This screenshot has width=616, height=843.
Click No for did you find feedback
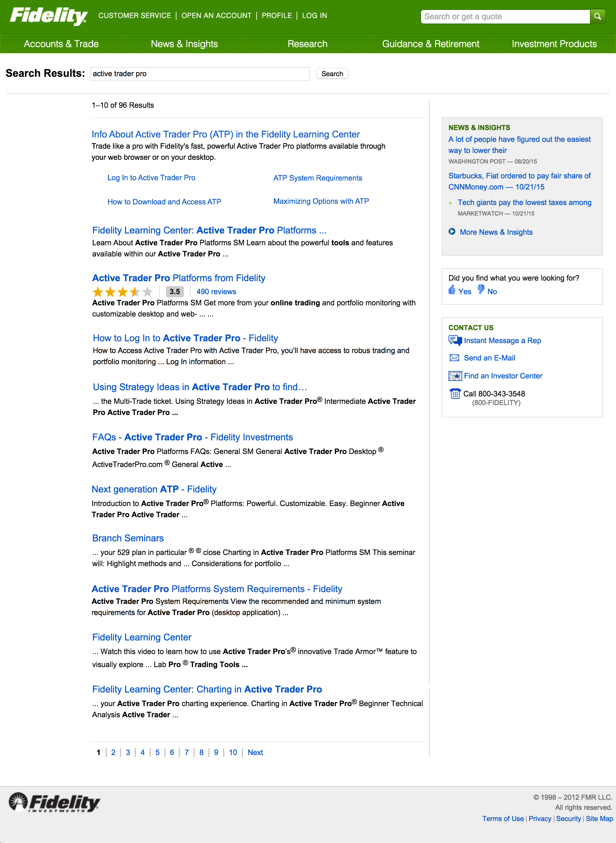[x=492, y=292]
